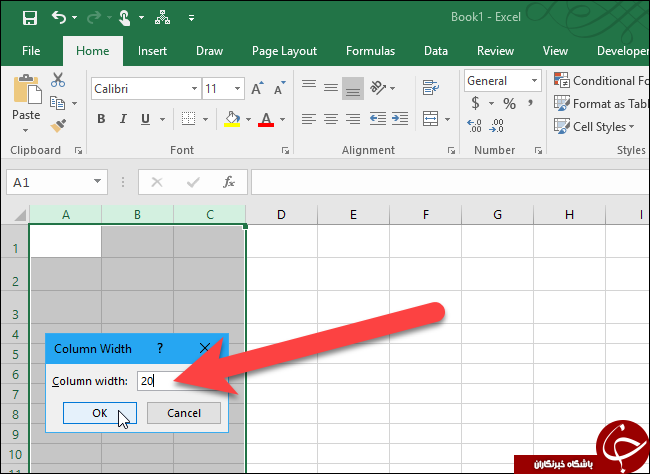Click the Merge & Center icon
The height and width of the screenshot is (474, 650).
[x=430, y=119]
